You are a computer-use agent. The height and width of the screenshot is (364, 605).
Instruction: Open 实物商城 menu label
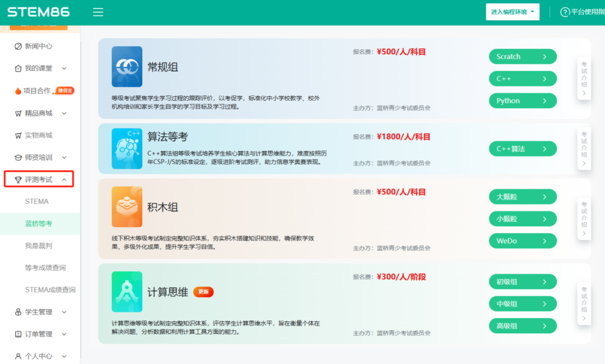click(x=39, y=136)
